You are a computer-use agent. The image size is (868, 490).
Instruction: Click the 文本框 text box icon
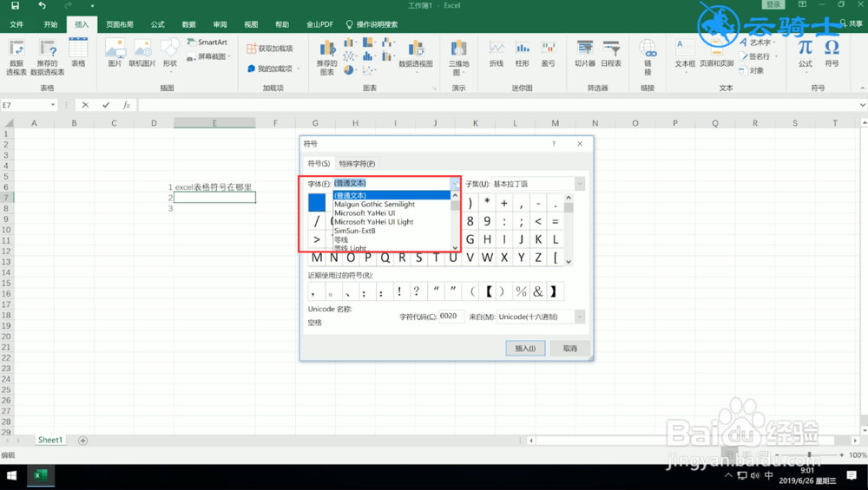point(685,54)
